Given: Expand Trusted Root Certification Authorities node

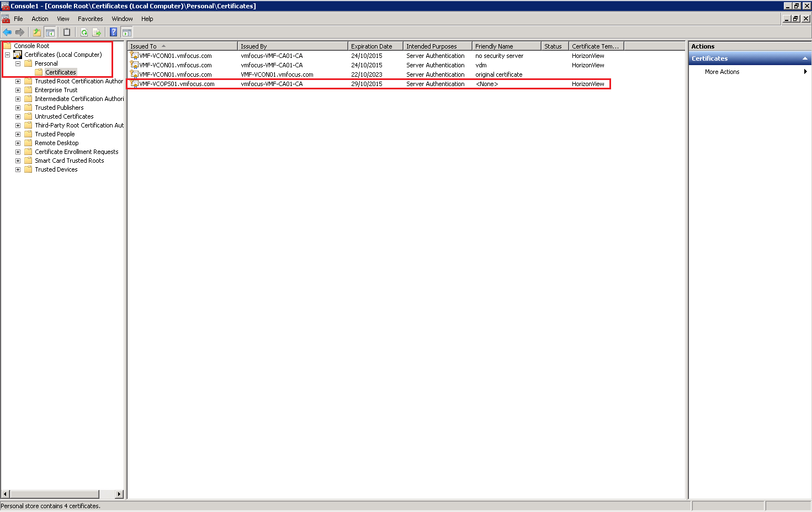Looking at the screenshot, I should [x=18, y=81].
